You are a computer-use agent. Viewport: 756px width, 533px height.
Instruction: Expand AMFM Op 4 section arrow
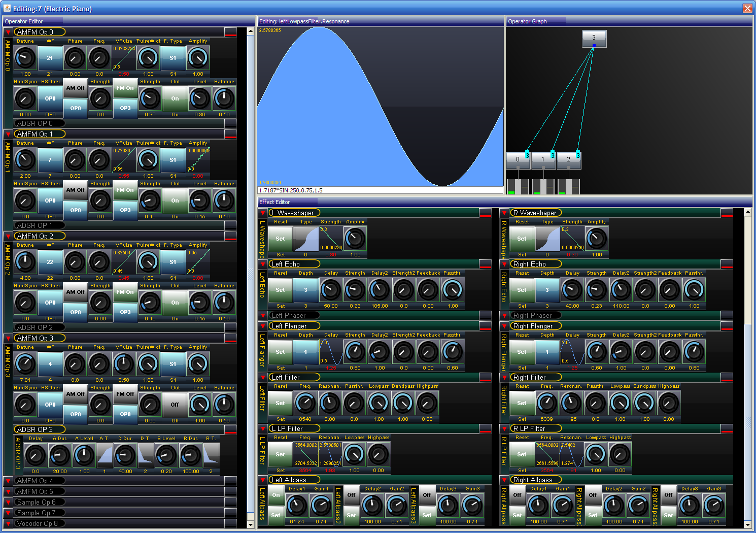click(8, 481)
